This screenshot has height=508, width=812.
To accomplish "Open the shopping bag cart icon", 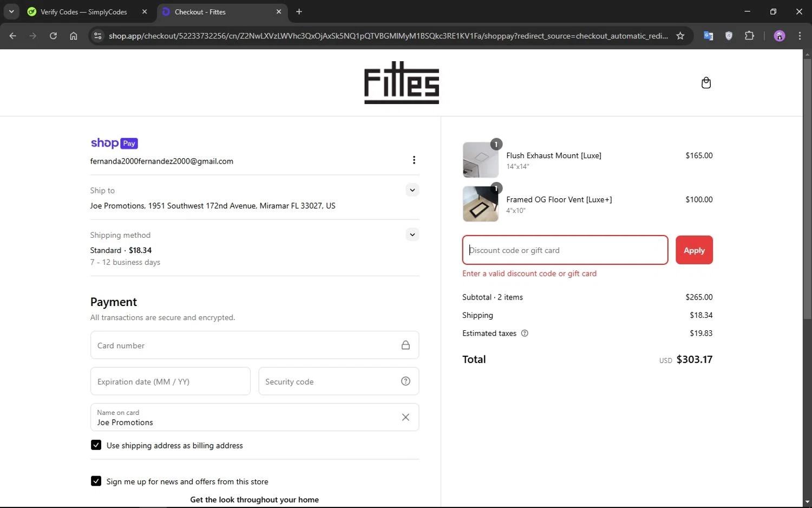I will pyautogui.click(x=706, y=83).
